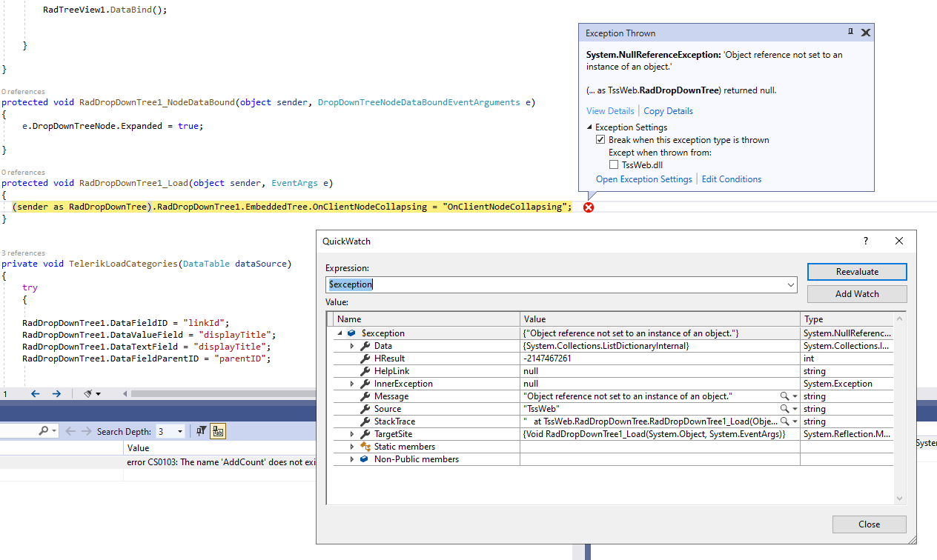Open the Search Depth dropdown
The image size is (937, 560).
click(x=179, y=431)
